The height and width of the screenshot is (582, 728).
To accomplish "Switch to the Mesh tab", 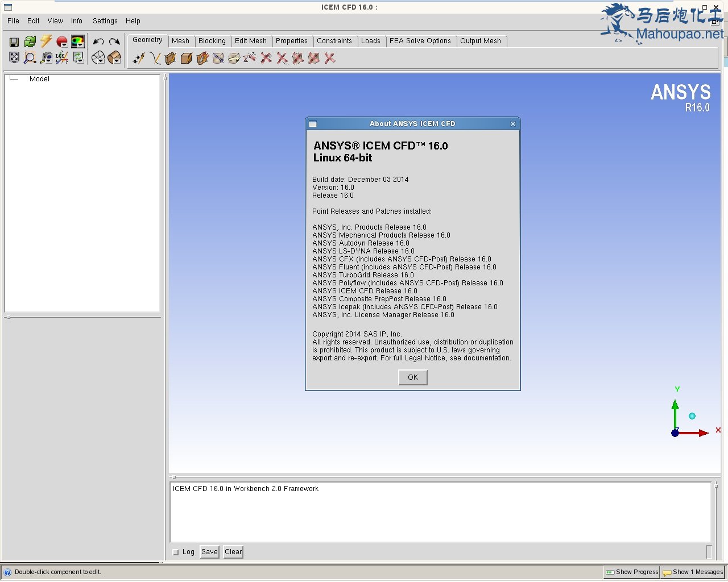I will (x=180, y=41).
